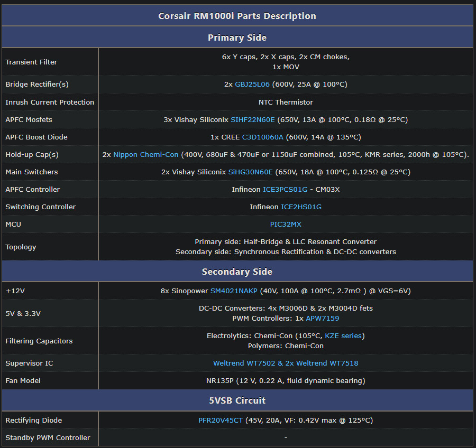The height and width of the screenshot is (448, 476).
Task: Open the SM4021NAKP link
Action: tap(234, 291)
